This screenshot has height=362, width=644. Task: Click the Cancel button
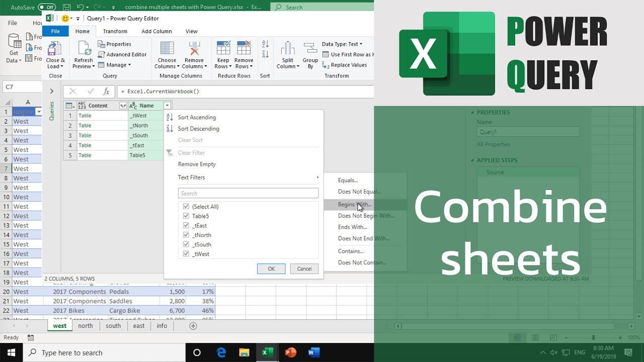[304, 268]
